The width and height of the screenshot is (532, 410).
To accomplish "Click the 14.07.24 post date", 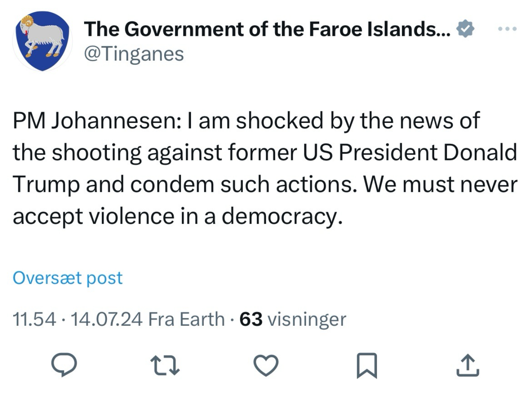I will (x=107, y=319).
